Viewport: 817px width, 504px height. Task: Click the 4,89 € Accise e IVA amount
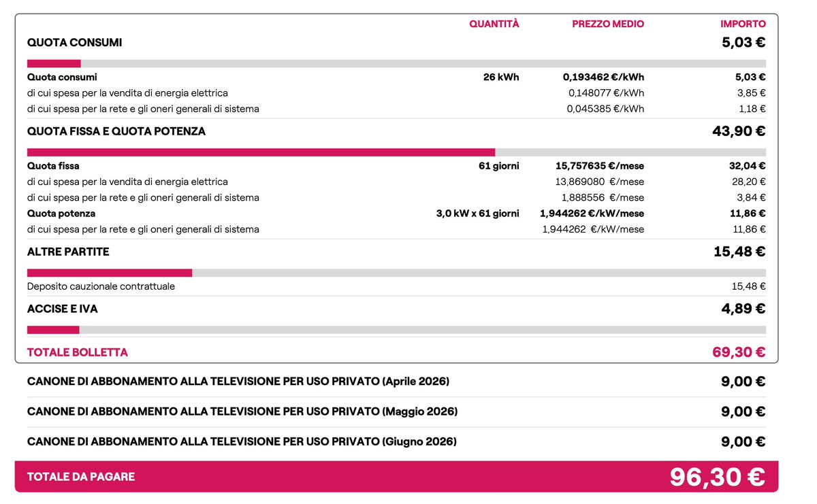[x=743, y=309]
